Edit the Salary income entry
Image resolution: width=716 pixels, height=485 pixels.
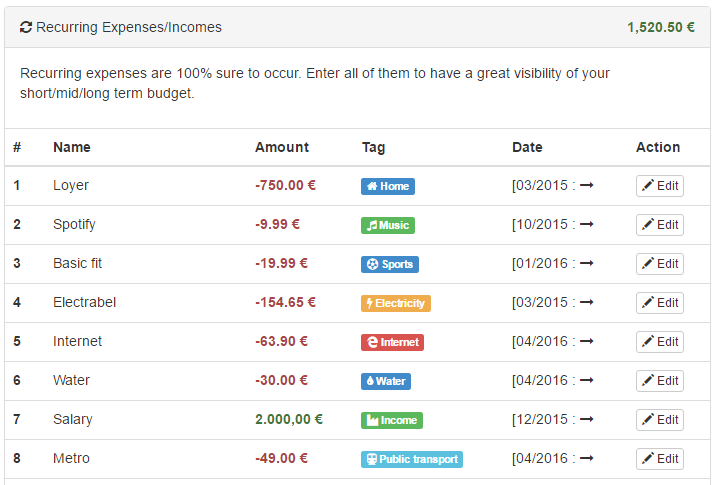(660, 420)
